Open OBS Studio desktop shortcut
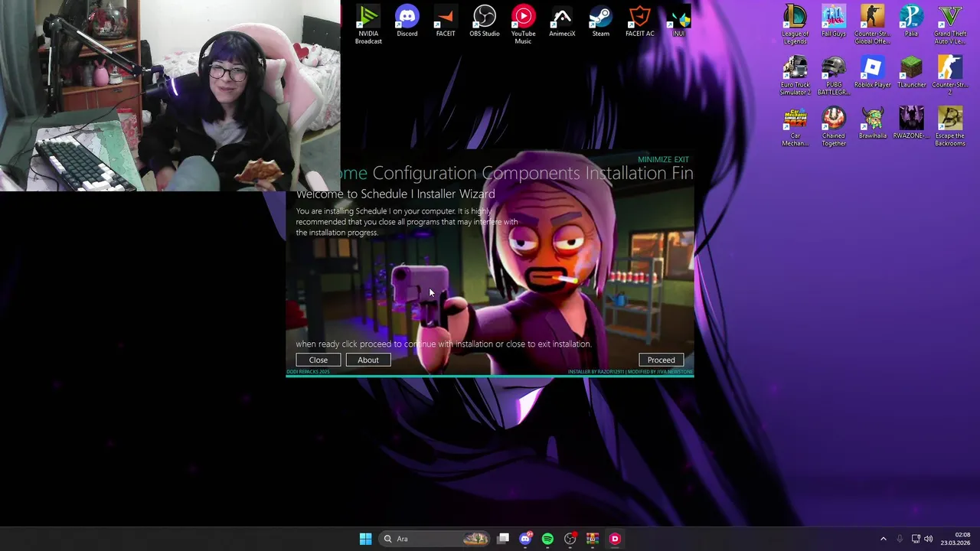The image size is (980, 551). (485, 21)
